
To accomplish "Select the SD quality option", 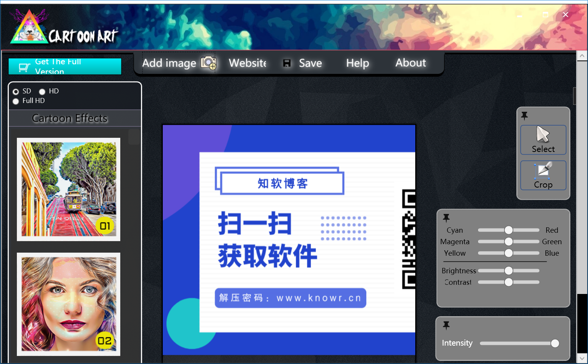I will 16,91.
